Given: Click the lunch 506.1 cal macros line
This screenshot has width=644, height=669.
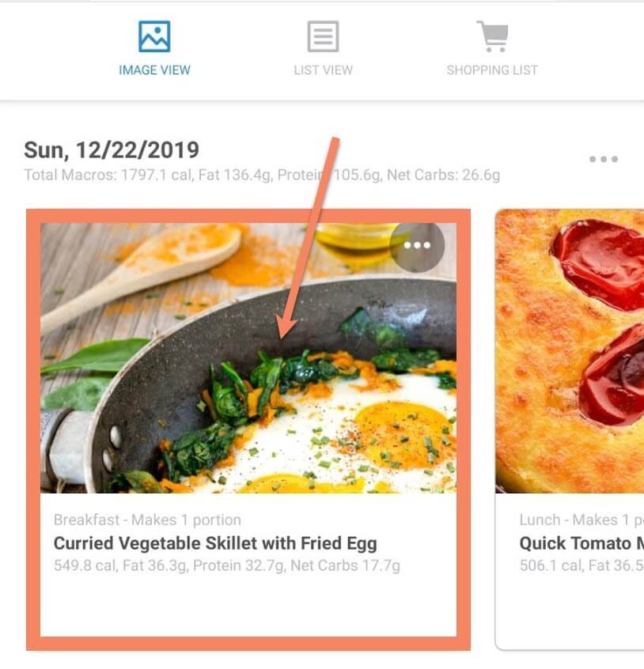Looking at the screenshot, I should (x=581, y=565).
